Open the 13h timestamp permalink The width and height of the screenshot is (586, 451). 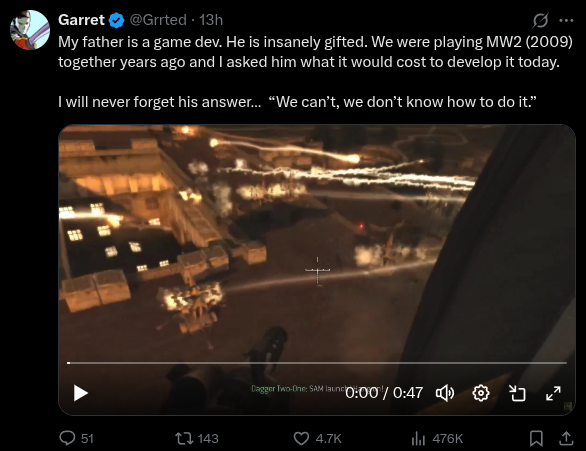[x=211, y=20]
